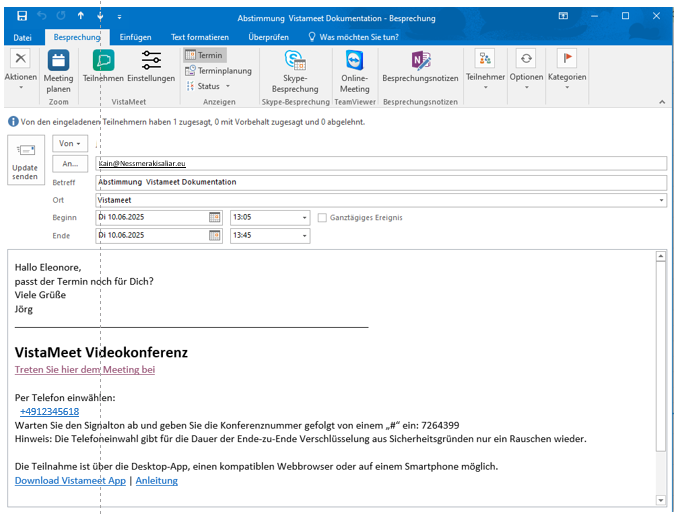Click the info icon beside response summary
The height and width of the screenshot is (515, 677).
[13, 122]
